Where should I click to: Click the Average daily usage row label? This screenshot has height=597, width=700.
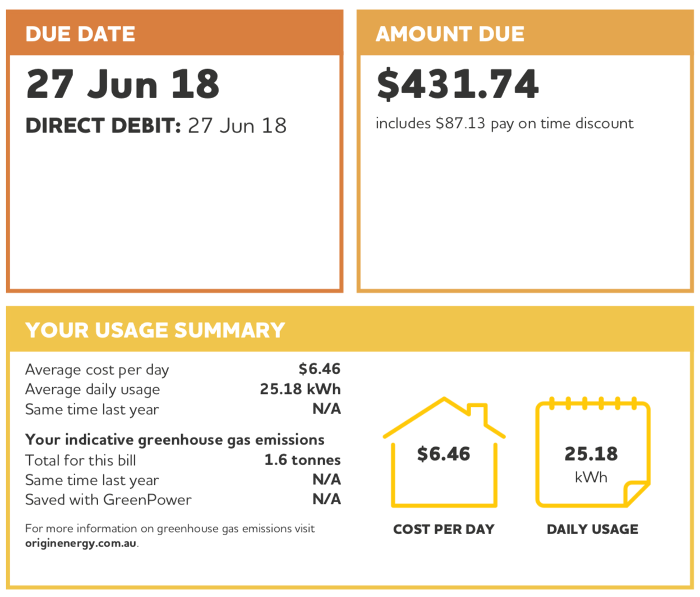(93, 389)
